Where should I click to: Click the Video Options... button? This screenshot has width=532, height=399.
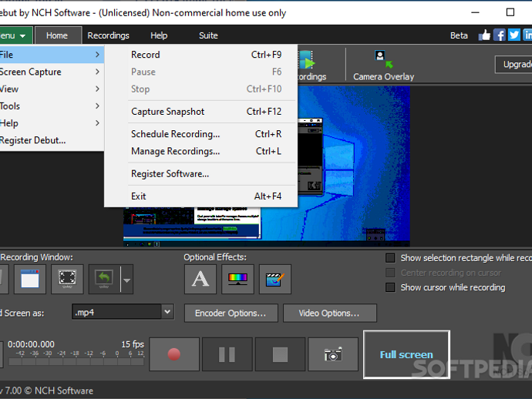pyautogui.click(x=329, y=313)
